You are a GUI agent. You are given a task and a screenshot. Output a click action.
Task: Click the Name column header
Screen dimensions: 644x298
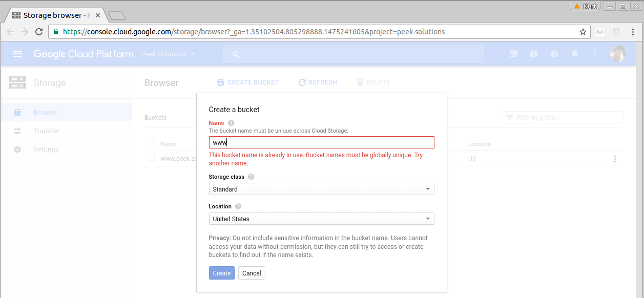169,144
